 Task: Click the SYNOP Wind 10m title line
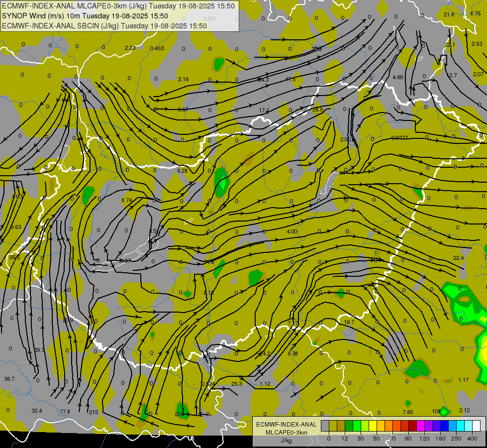pyautogui.click(x=85, y=16)
